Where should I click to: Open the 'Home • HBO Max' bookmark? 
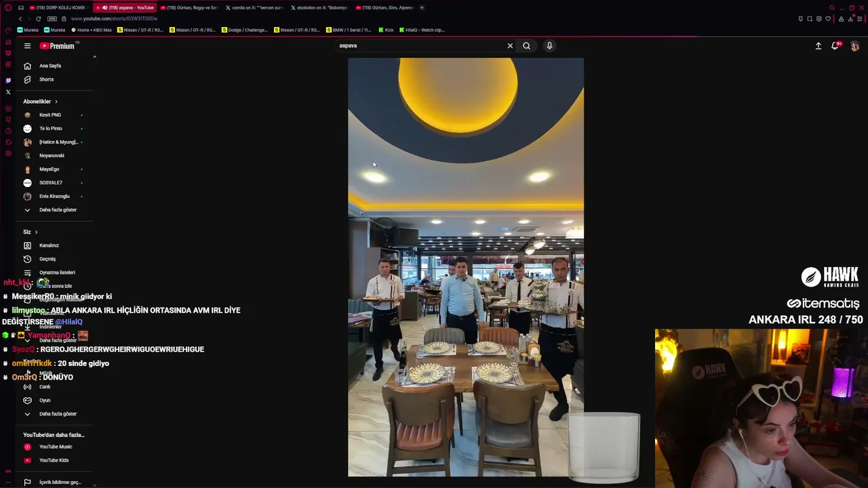92,30
